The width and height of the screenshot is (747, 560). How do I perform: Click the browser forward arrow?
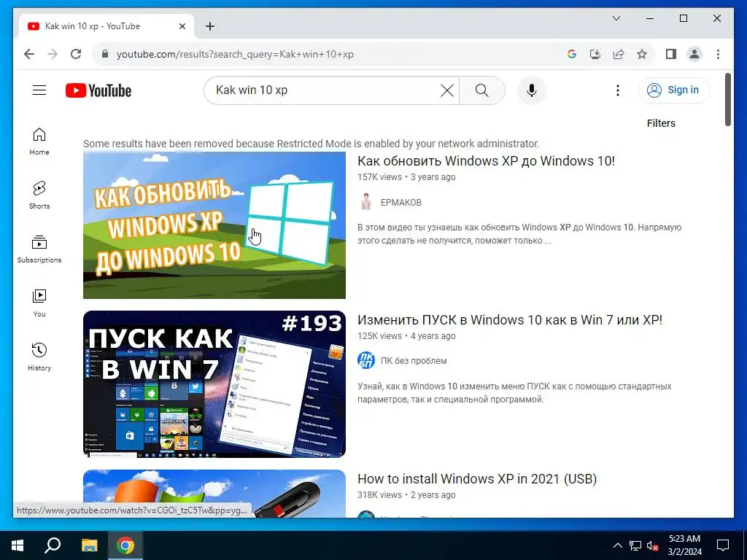point(53,54)
